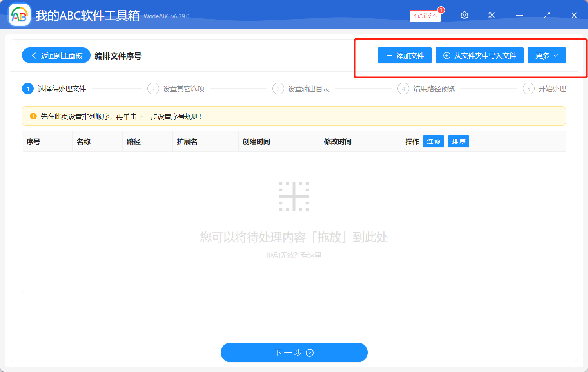This screenshot has height=372, width=588.
Task: Click the ABC logo icon
Action: pos(19,15)
